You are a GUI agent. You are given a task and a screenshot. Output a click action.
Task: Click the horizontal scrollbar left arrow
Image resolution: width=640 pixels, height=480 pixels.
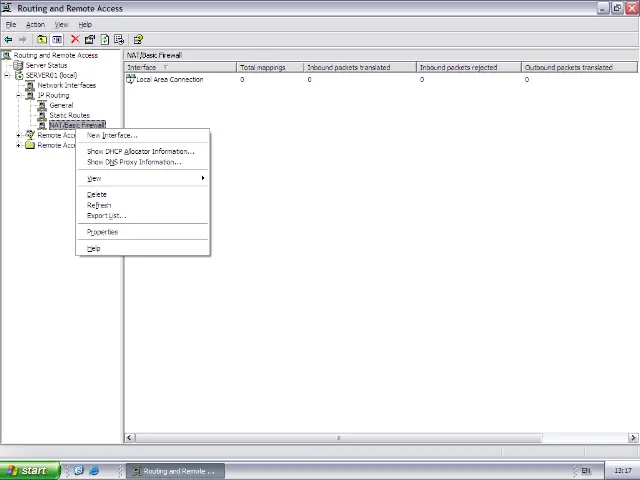(129, 438)
